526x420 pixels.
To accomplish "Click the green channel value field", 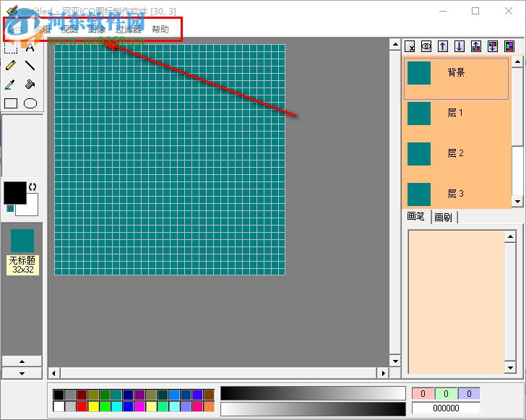I will click(x=447, y=393).
